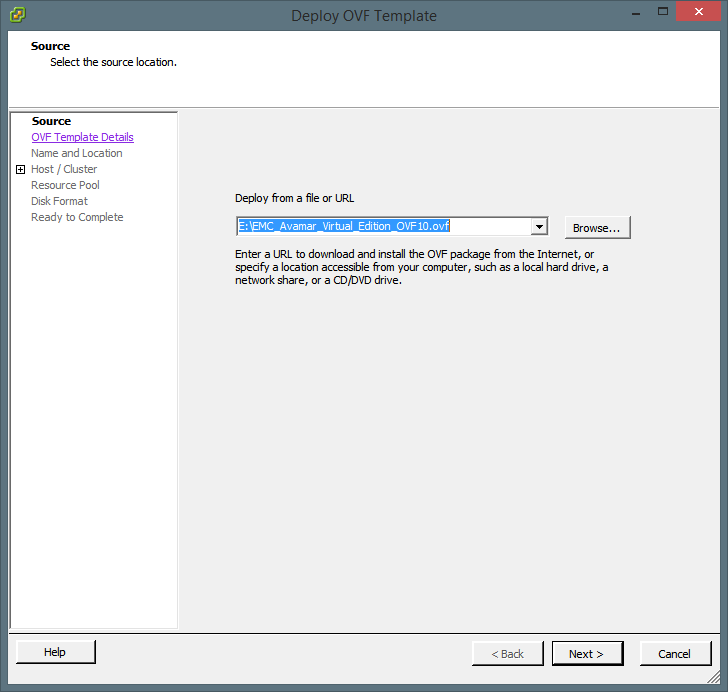Screen dimensions: 728x692
Task: Open the OVF Template Details link
Action: [x=82, y=137]
